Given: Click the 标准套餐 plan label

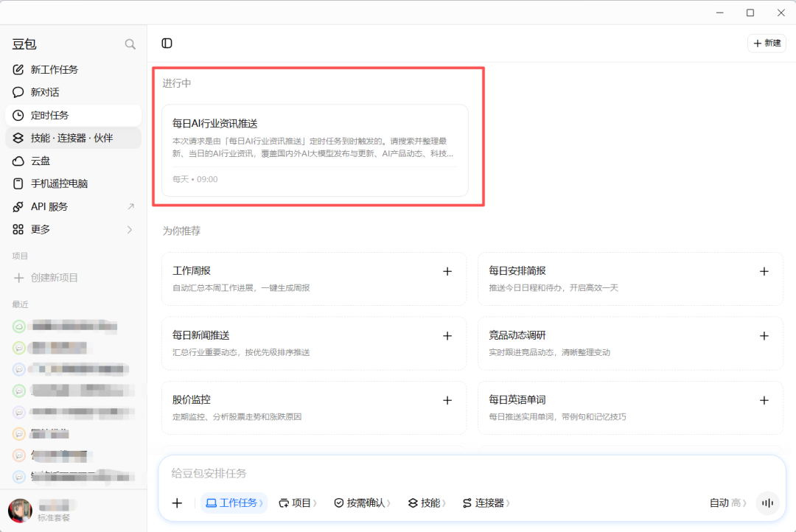Looking at the screenshot, I should pos(54,518).
